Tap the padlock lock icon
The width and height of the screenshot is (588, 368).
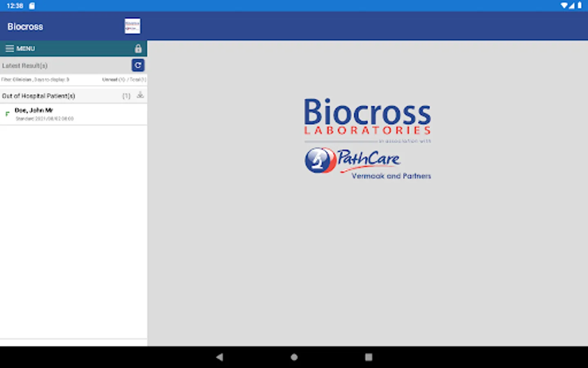pyautogui.click(x=138, y=48)
